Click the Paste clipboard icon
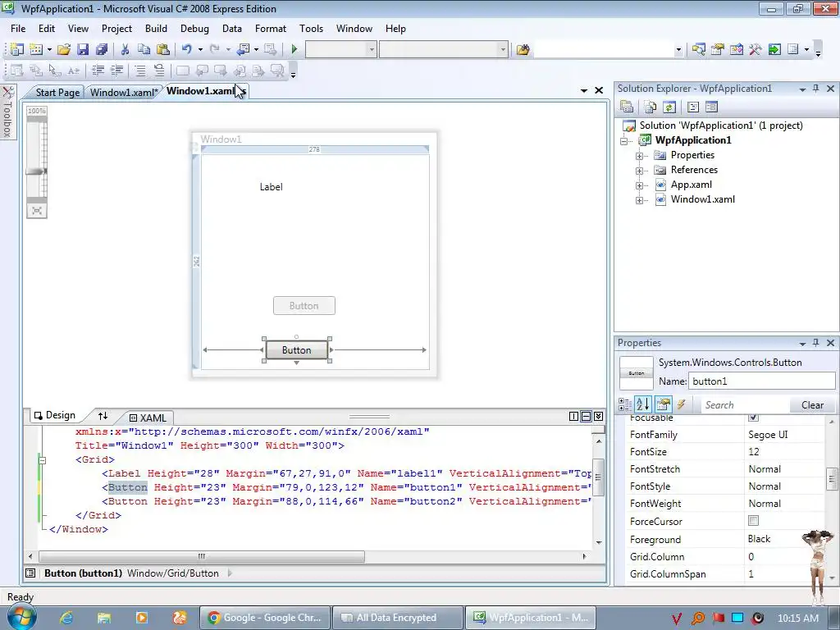This screenshot has height=630, width=840. pyautogui.click(x=163, y=50)
